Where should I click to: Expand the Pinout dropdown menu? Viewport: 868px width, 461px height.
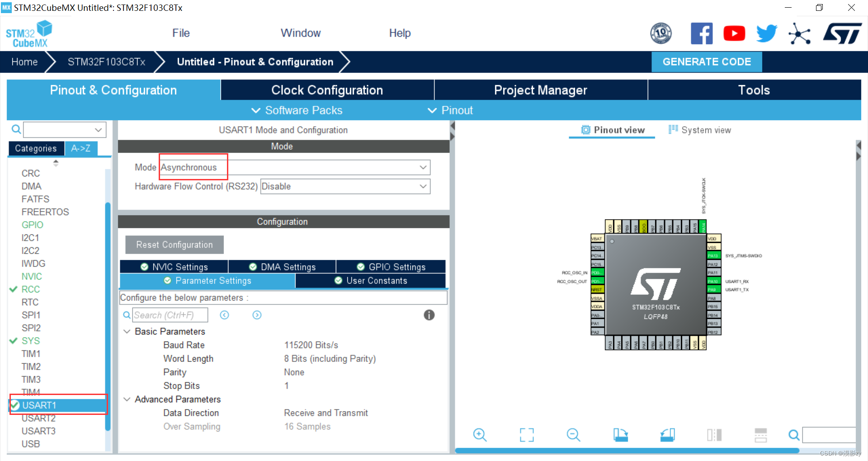(450, 110)
